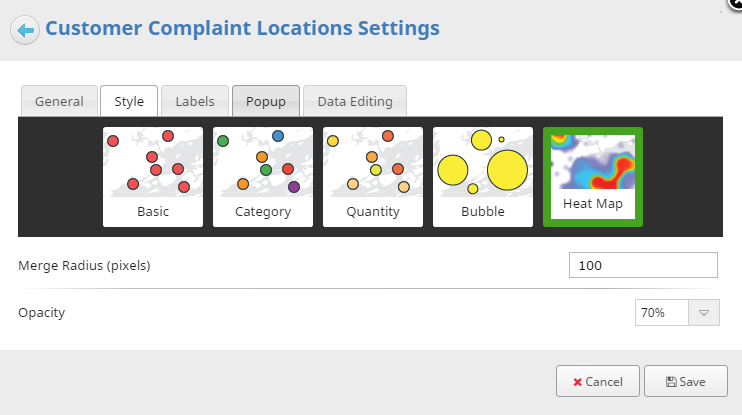Click the Save button

click(x=686, y=381)
